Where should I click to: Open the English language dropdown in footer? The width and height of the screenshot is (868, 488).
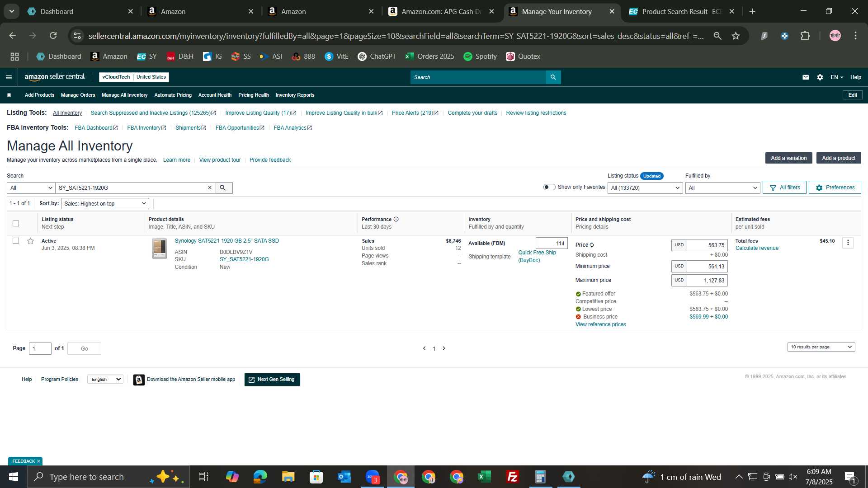tap(105, 380)
